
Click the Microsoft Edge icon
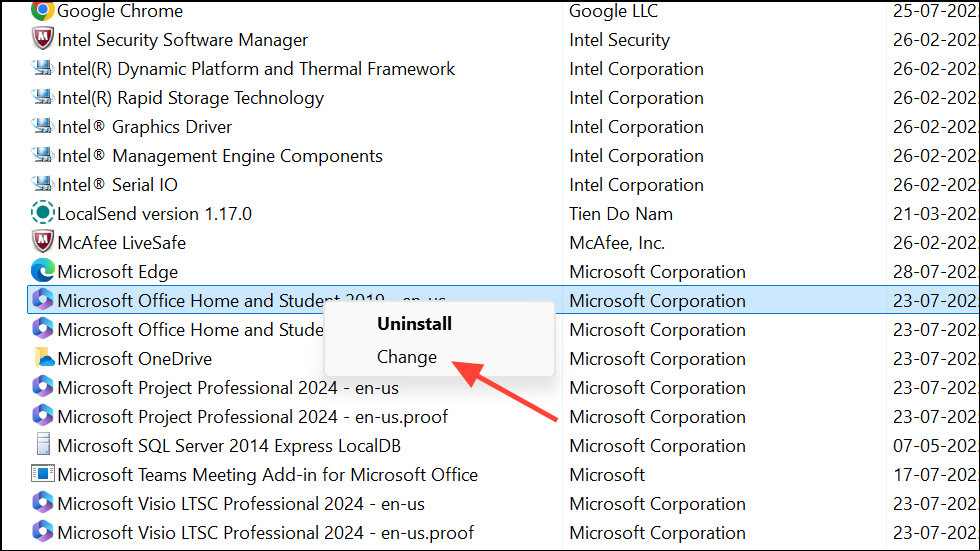(42, 272)
